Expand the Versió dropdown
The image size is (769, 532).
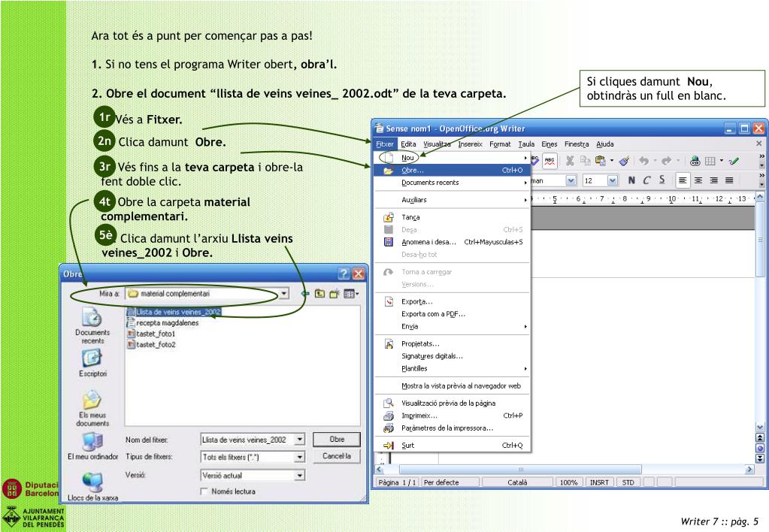[300, 475]
